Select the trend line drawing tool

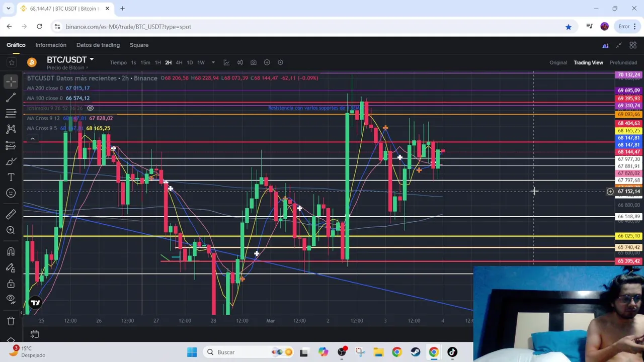11,97
